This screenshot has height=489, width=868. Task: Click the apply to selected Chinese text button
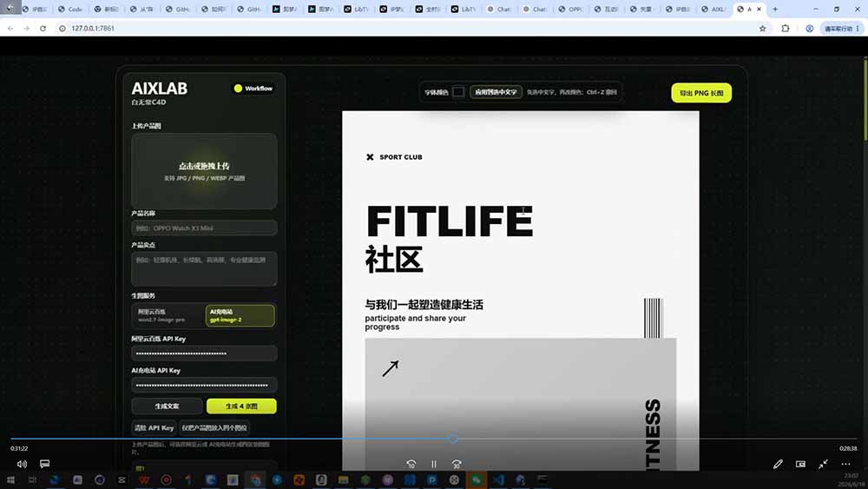496,92
